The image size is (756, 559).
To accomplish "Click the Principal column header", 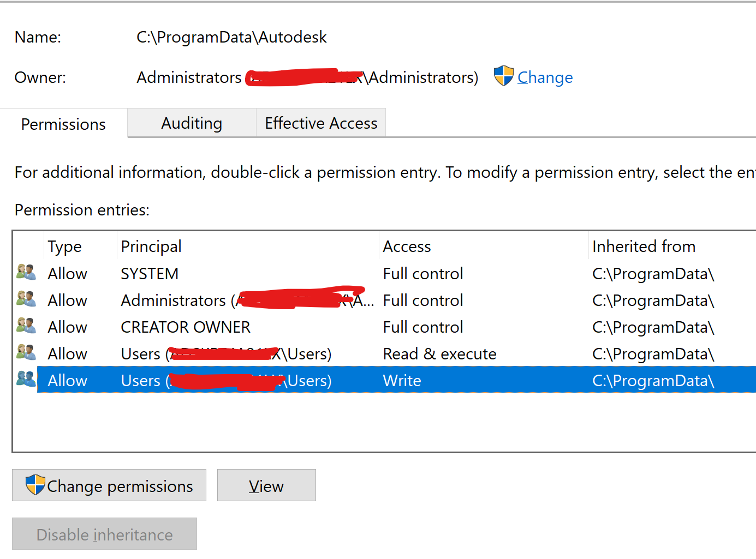I will [151, 247].
